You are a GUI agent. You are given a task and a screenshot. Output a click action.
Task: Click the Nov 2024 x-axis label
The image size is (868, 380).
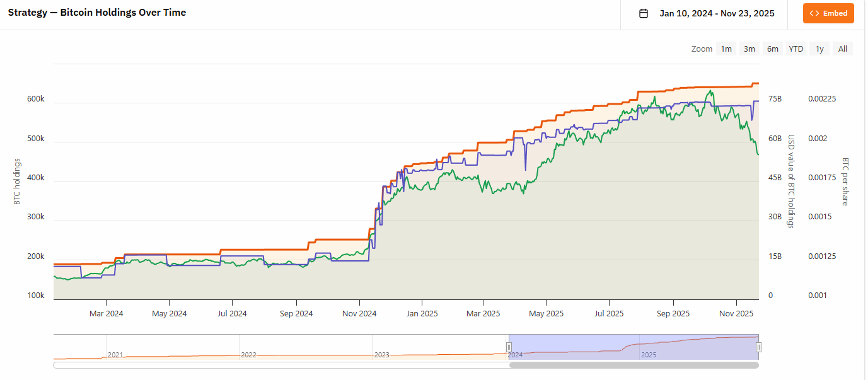pyautogui.click(x=359, y=313)
